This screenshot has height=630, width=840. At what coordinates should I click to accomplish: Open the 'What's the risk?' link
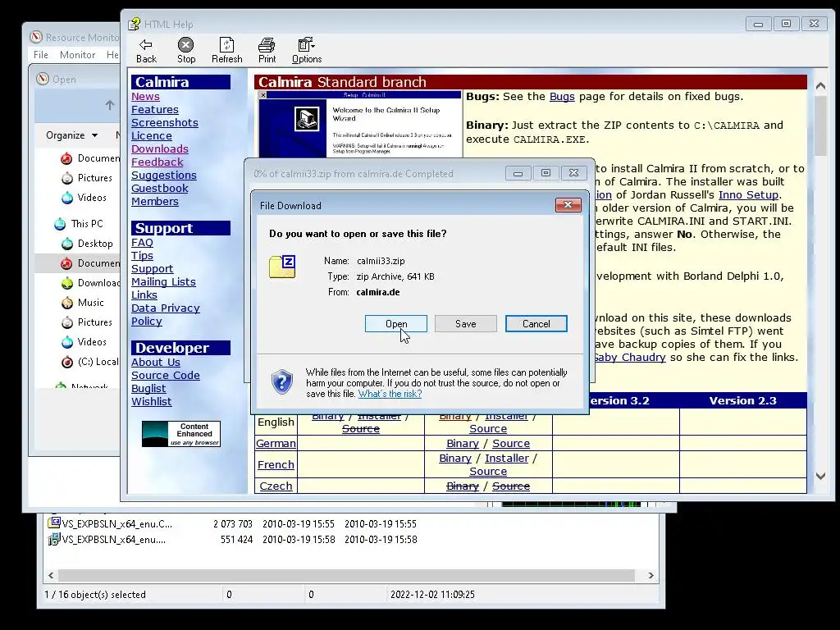tap(390, 394)
